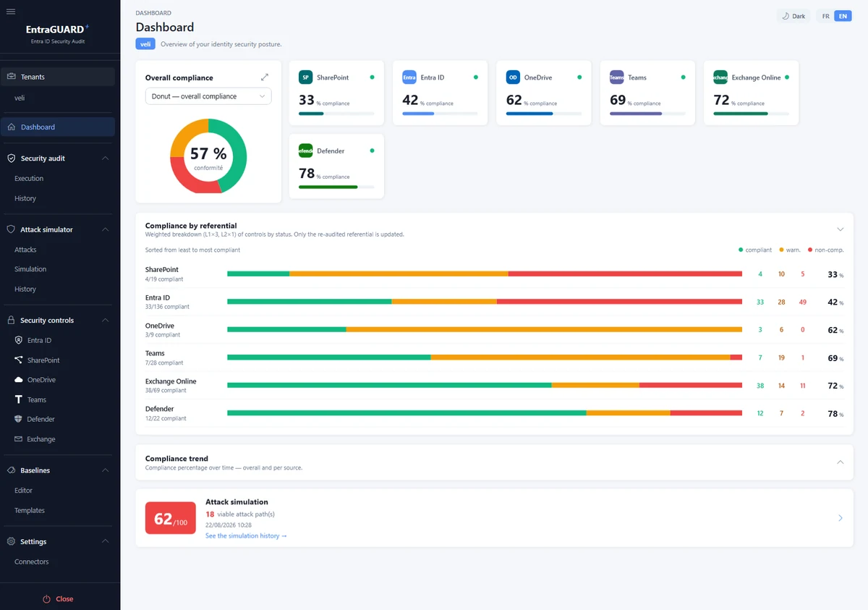Collapse the Baselines section

(x=106, y=470)
